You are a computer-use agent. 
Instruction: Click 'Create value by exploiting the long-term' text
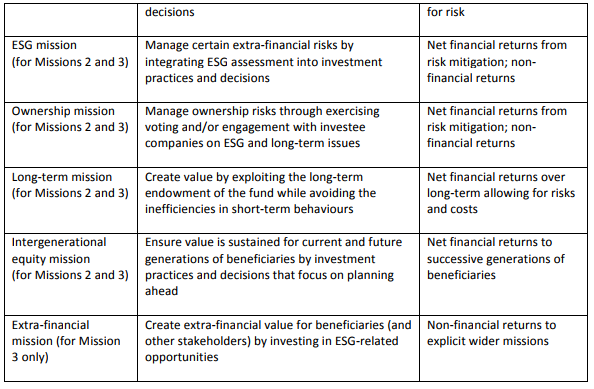[x=254, y=177]
